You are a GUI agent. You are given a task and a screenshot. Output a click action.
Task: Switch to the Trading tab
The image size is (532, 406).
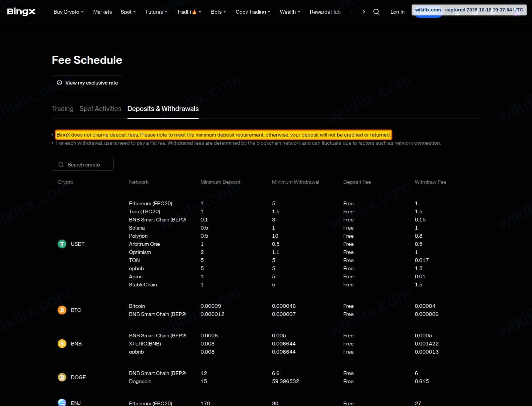pos(62,109)
